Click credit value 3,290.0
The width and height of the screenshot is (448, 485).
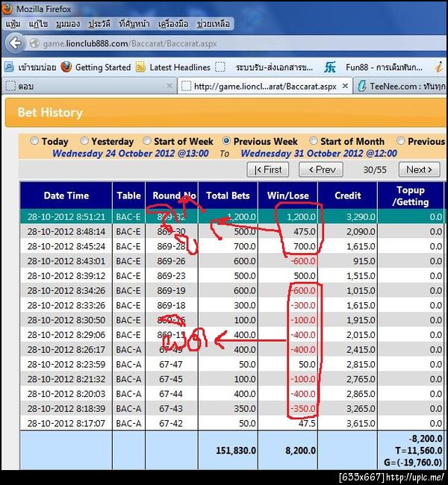tap(361, 217)
